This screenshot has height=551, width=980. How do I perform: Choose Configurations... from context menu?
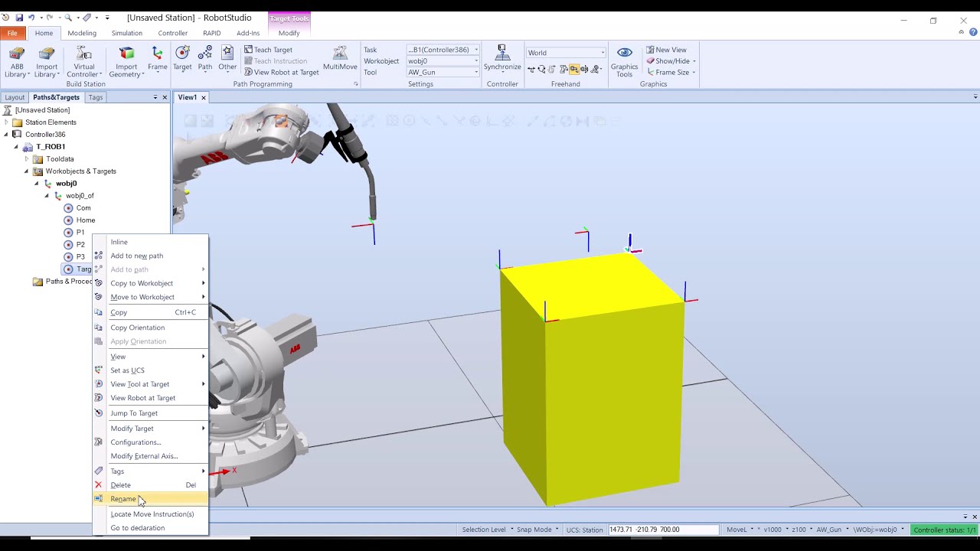[150, 442]
